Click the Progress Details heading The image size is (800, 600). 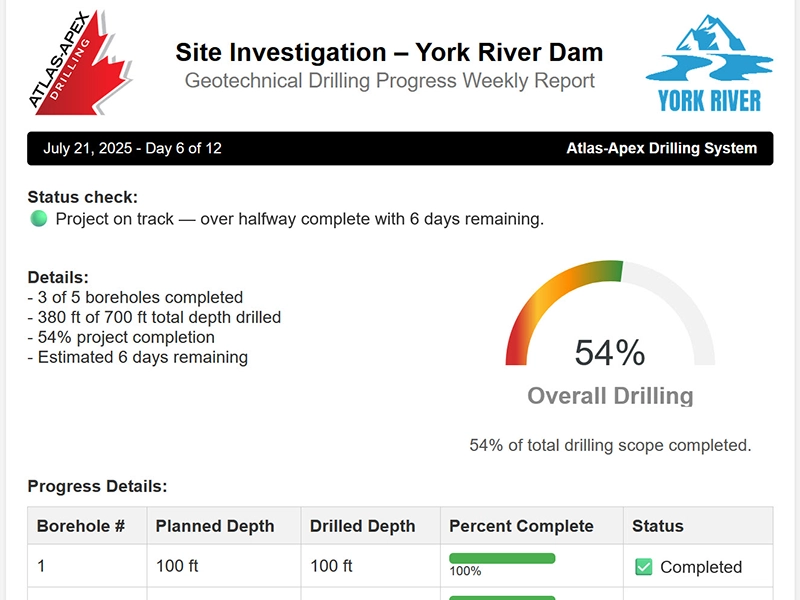click(97, 487)
